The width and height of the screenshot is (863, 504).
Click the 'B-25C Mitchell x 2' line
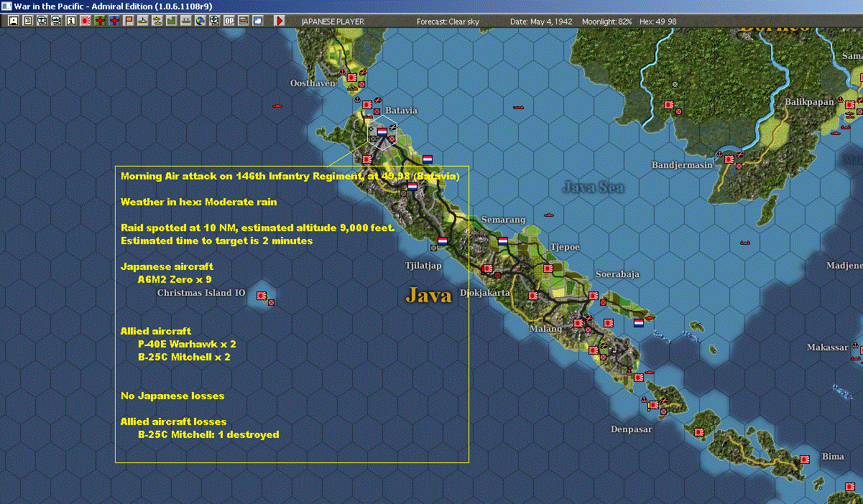click(184, 357)
